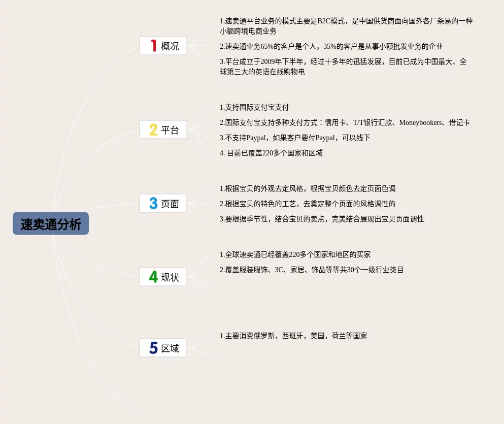The height and width of the screenshot is (424, 504).
Task: Select the central topic 速卖通分析
Action: pos(51,223)
